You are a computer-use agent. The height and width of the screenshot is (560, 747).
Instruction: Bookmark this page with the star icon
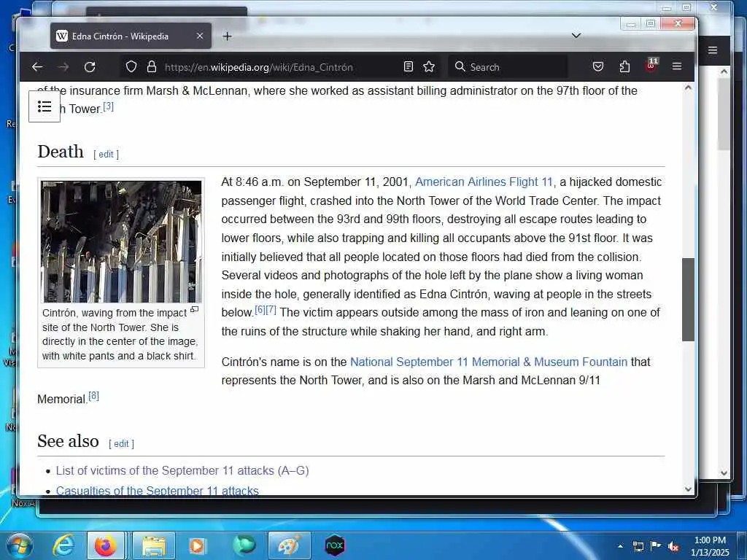429,66
